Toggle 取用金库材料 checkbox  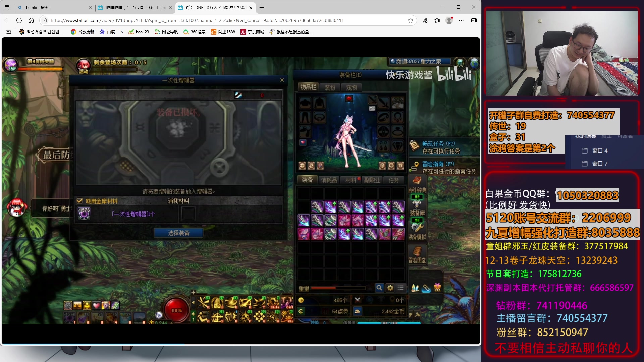(x=79, y=201)
